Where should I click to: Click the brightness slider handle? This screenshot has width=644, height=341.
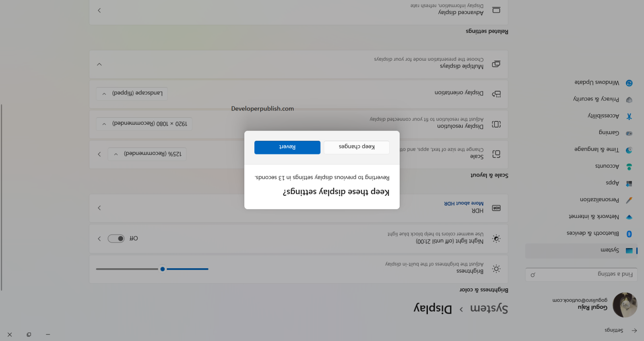(162, 269)
